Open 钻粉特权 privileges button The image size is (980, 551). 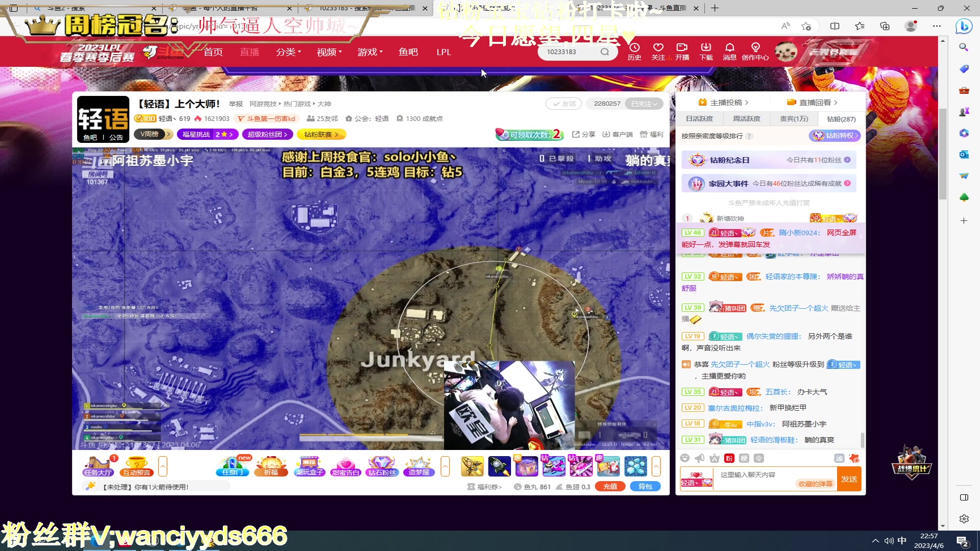835,136
